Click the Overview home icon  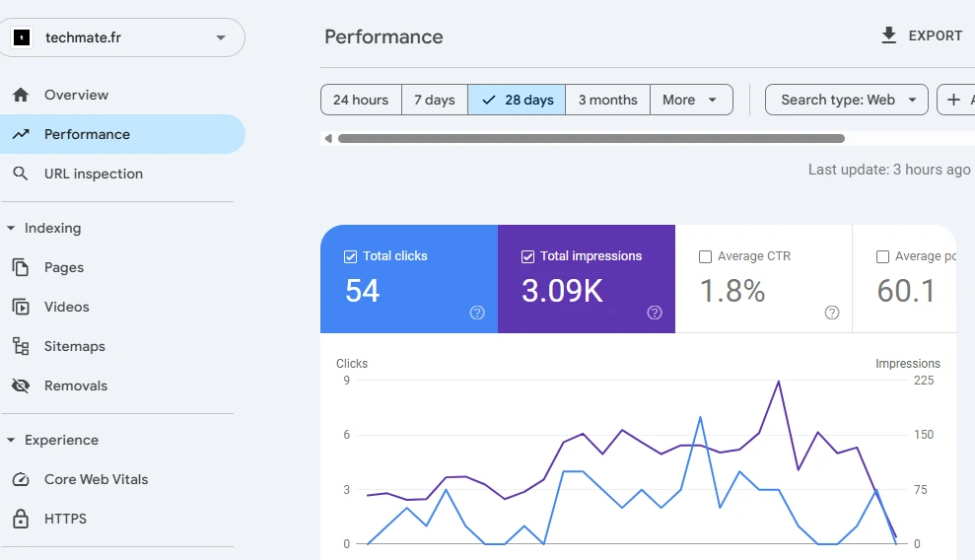[21, 95]
